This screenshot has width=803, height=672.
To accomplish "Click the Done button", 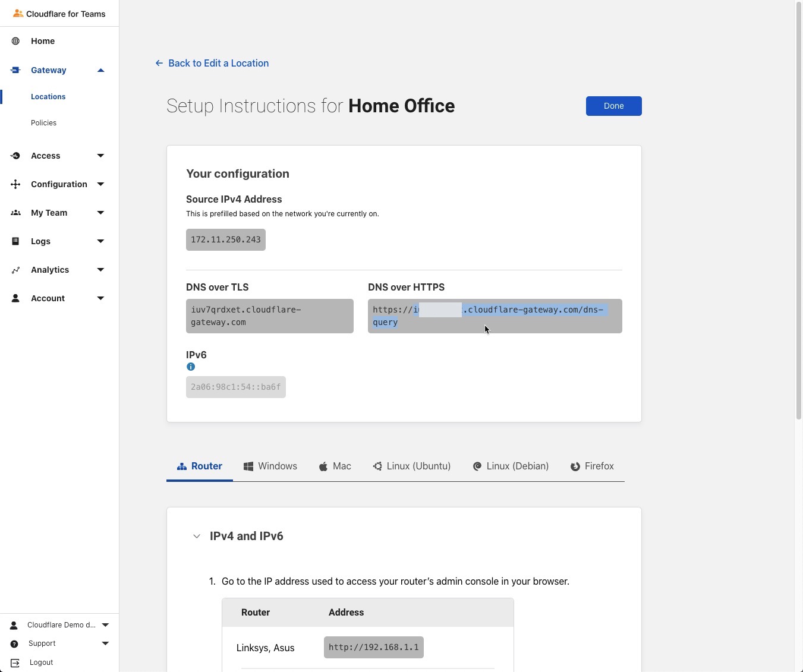I will (x=614, y=106).
